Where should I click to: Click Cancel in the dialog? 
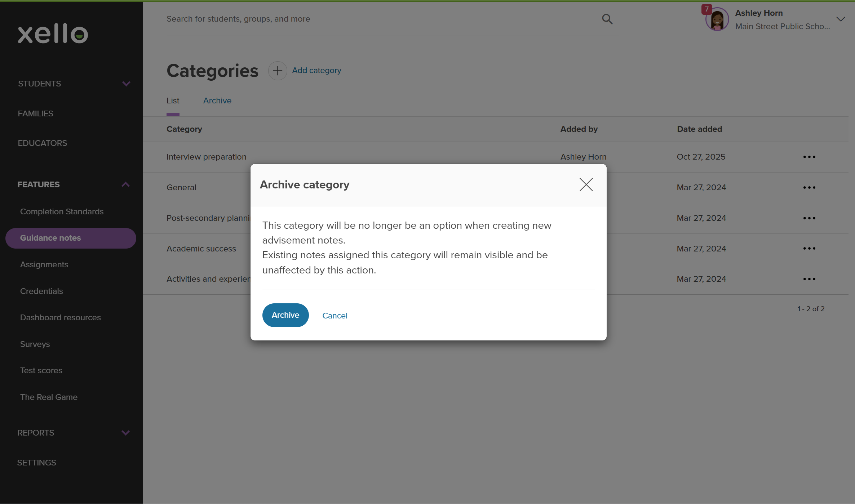335,316
